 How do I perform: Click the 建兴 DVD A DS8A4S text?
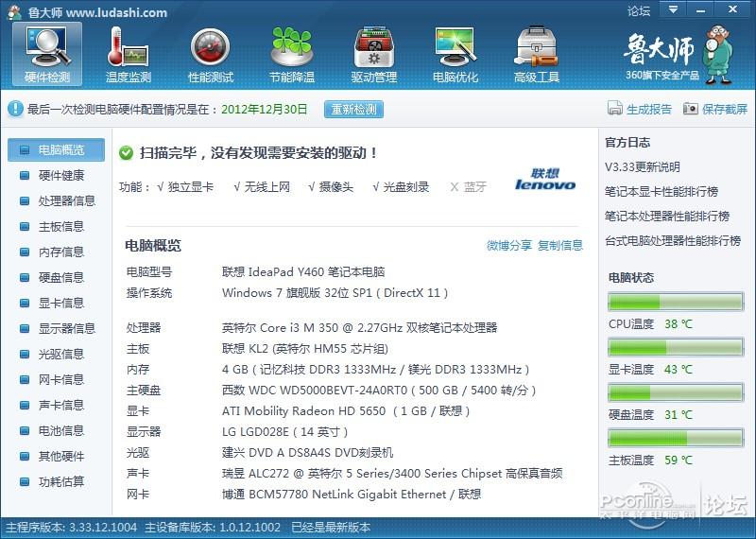click(308, 453)
